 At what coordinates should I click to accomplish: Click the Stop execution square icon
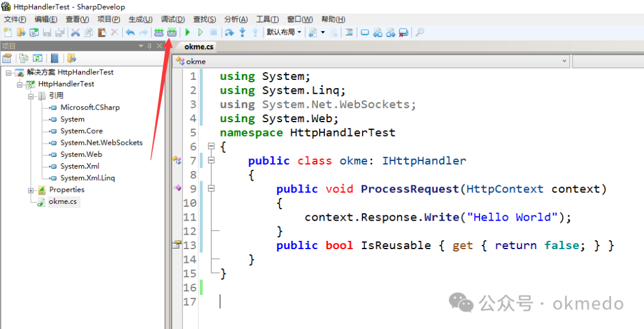point(213,32)
